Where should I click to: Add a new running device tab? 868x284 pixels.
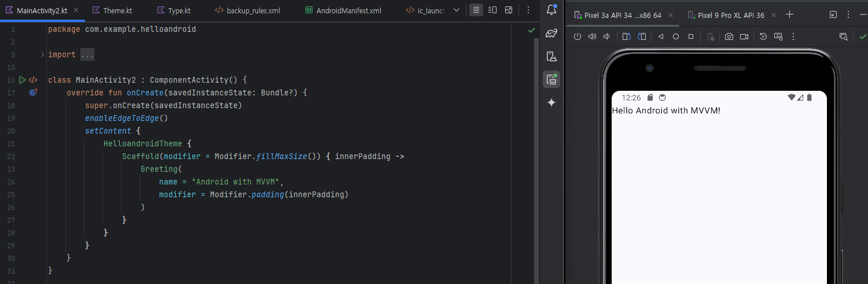(789, 14)
